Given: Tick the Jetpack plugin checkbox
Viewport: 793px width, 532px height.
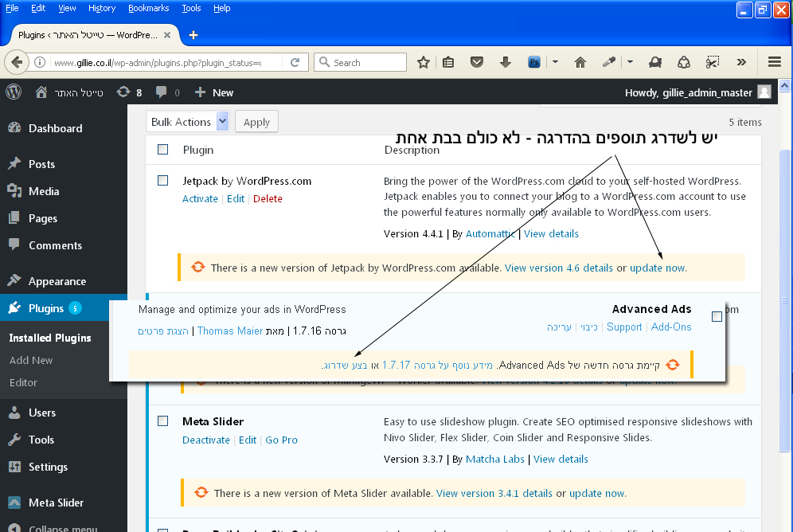Looking at the screenshot, I should tap(163, 180).
